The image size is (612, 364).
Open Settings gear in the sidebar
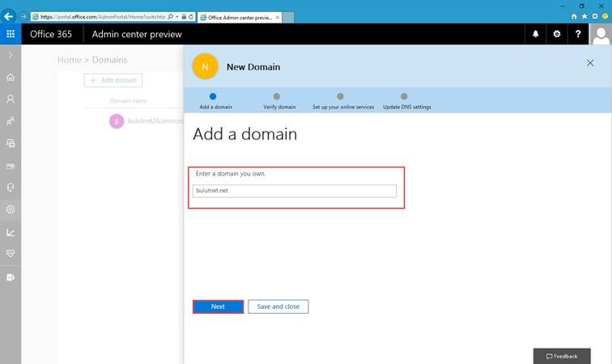11,210
